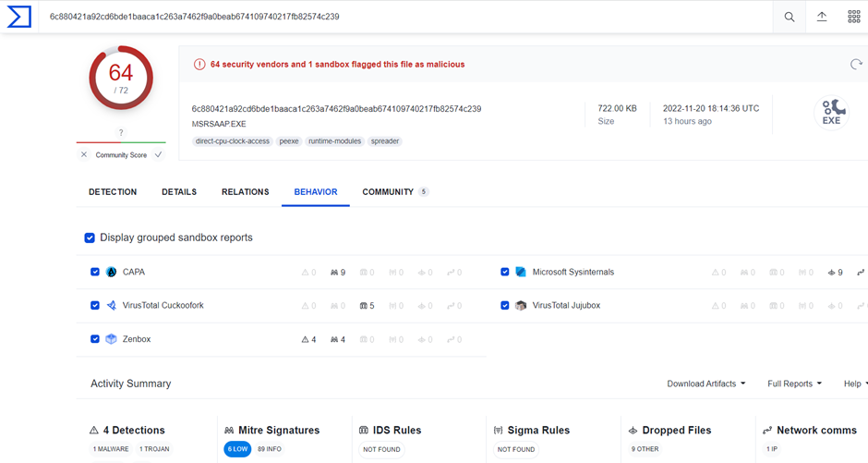Click the peexe tag

(289, 141)
